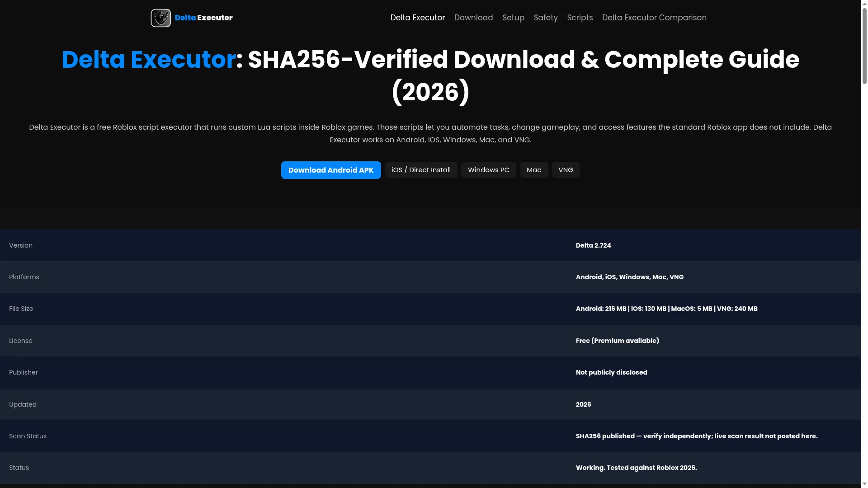Click the SHA256 published scan status value

click(696, 436)
